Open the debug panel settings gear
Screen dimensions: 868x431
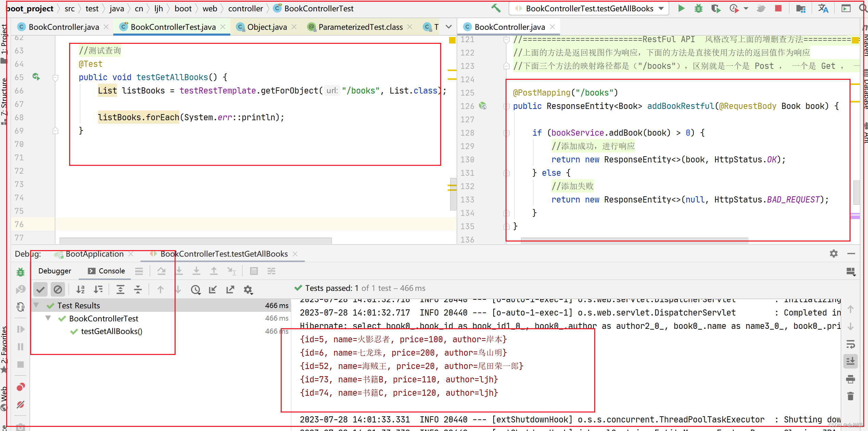pos(834,254)
